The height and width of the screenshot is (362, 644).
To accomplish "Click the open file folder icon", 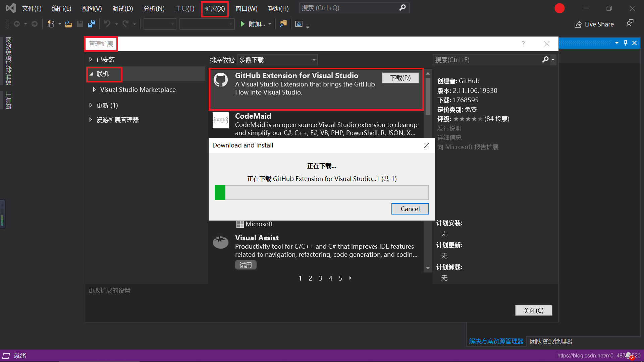I will tap(68, 24).
